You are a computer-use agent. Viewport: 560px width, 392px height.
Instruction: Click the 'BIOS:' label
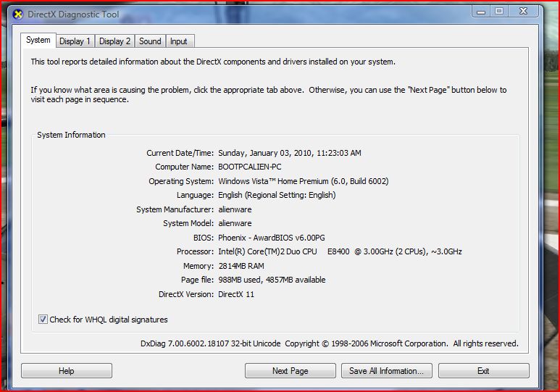pos(204,238)
